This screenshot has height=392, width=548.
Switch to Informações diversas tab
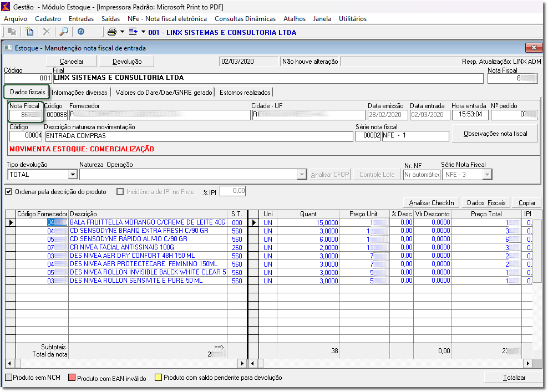click(x=80, y=93)
